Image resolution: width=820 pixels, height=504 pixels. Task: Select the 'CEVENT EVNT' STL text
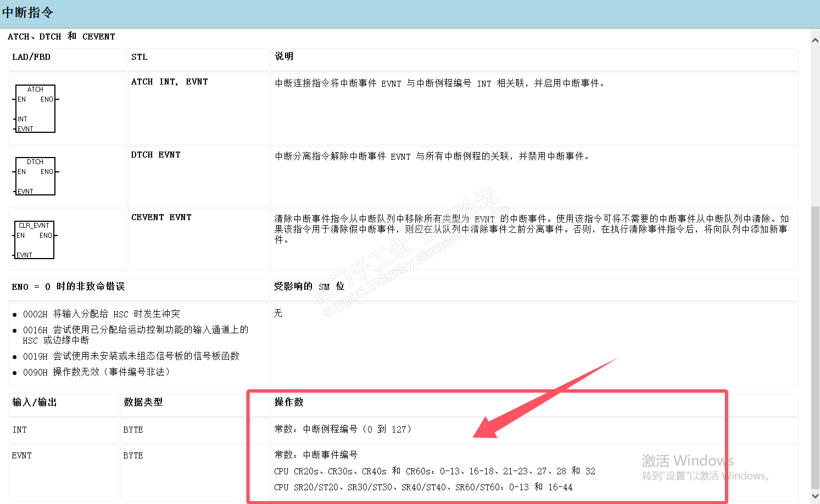pos(161,217)
